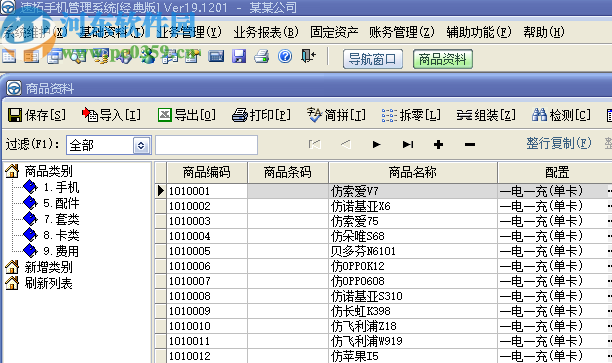Click the printer icon in main toolbar
Image resolution: width=612 pixels, height=363 pixels.
tap(262, 57)
